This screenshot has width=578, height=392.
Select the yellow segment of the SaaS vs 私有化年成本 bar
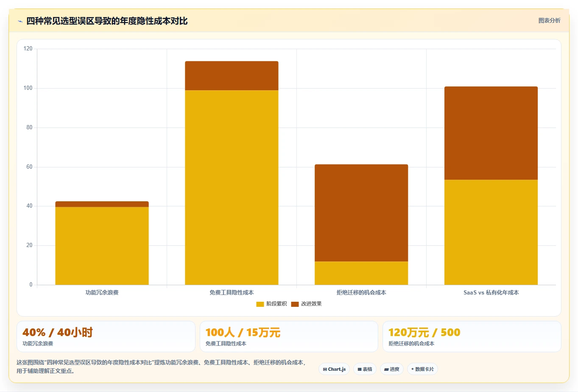coord(491,232)
